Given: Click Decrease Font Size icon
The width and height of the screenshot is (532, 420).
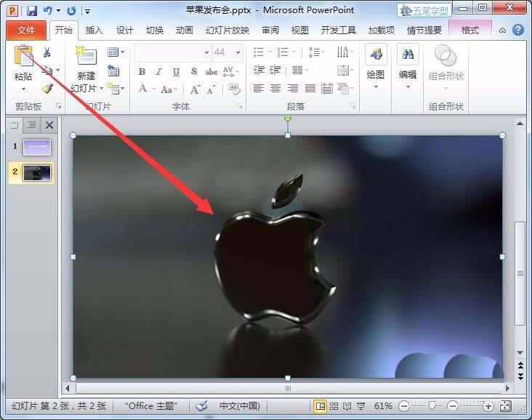Looking at the screenshot, I should (211, 90).
